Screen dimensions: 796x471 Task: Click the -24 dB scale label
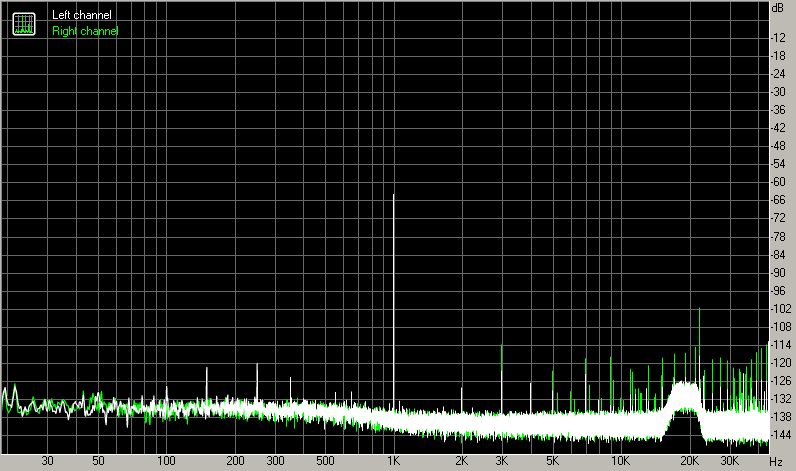click(778, 74)
